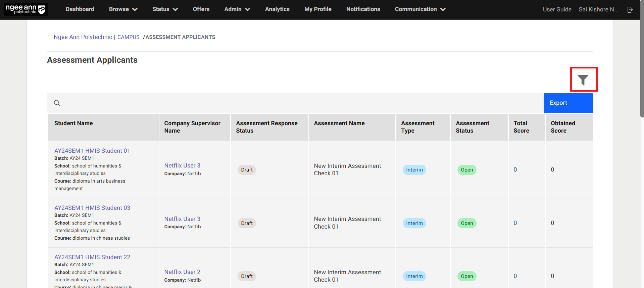Open the User Guide link
The image size is (644, 288).
tap(557, 9)
